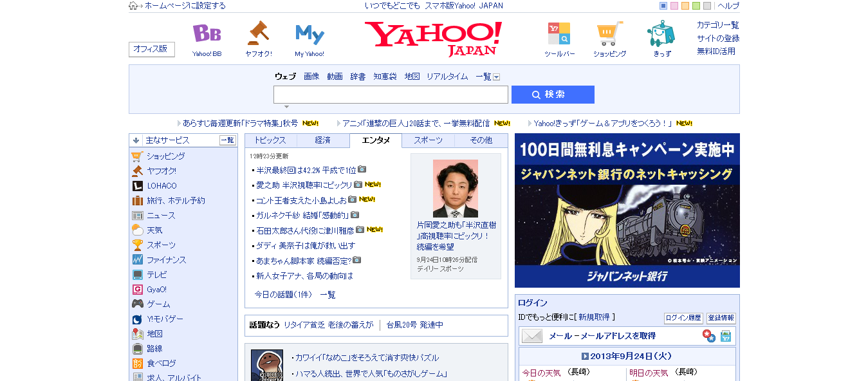Select the blue color theme swatch
Screen dimensions: 868x381
coord(663,6)
